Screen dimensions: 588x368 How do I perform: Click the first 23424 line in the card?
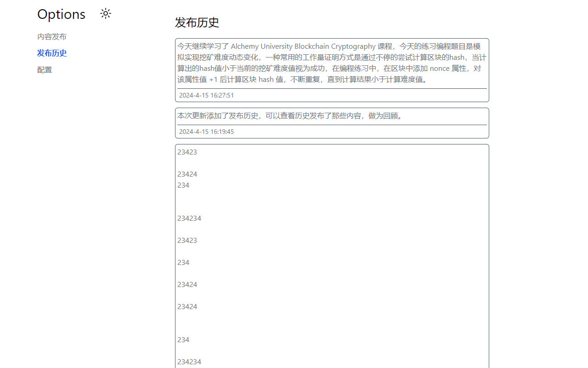click(187, 174)
